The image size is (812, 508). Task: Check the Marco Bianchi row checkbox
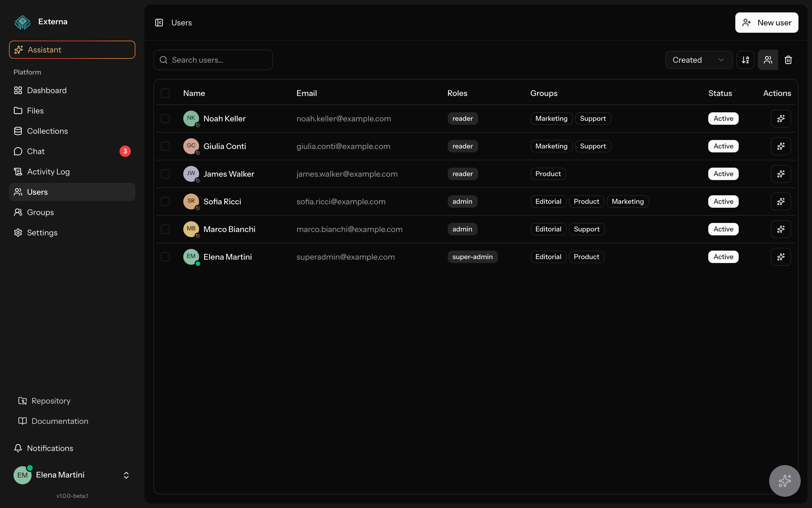coord(165,229)
